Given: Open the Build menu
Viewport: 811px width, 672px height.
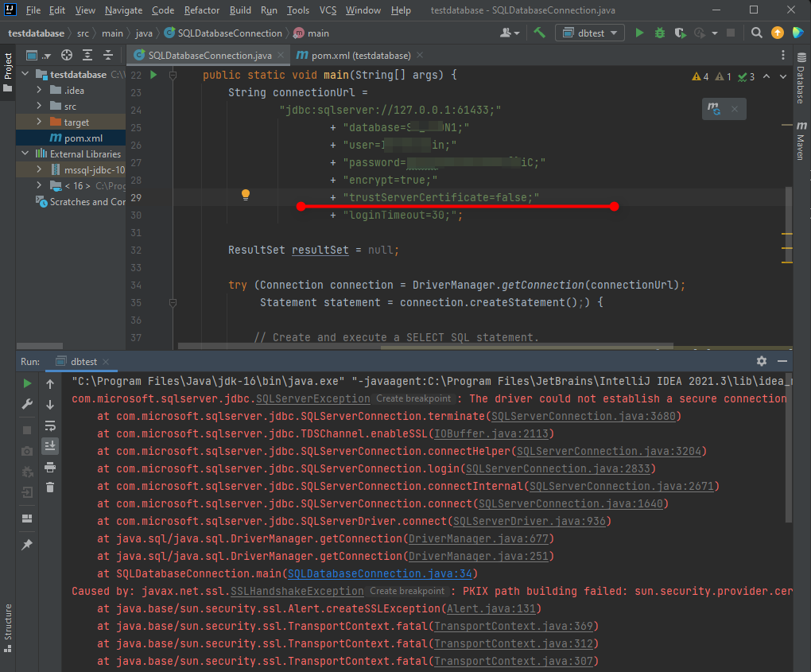Looking at the screenshot, I should point(240,10).
